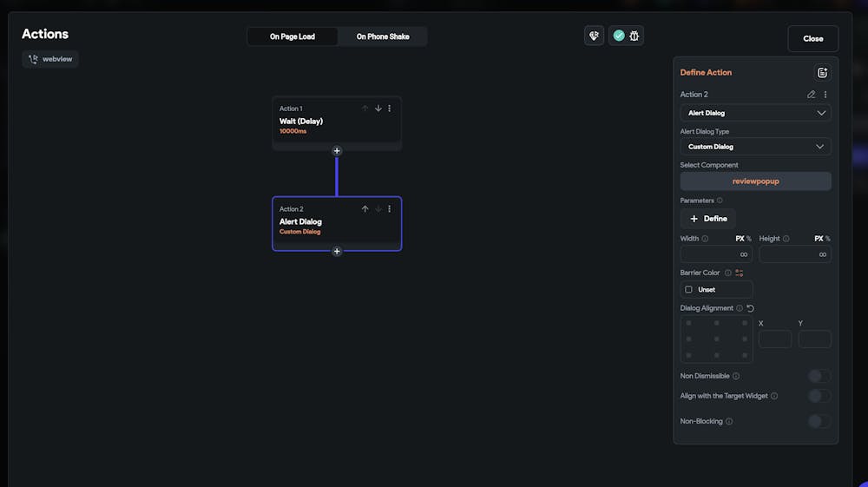The height and width of the screenshot is (487, 868).
Task: Open Action 1 three-dot options menu
Action: tap(389, 109)
